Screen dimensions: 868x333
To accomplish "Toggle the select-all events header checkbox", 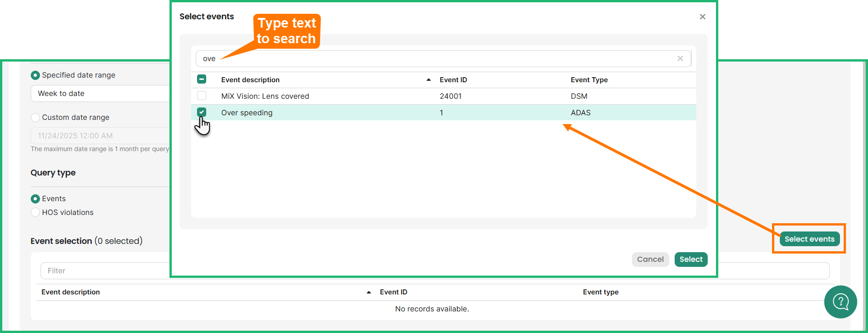I will (202, 79).
